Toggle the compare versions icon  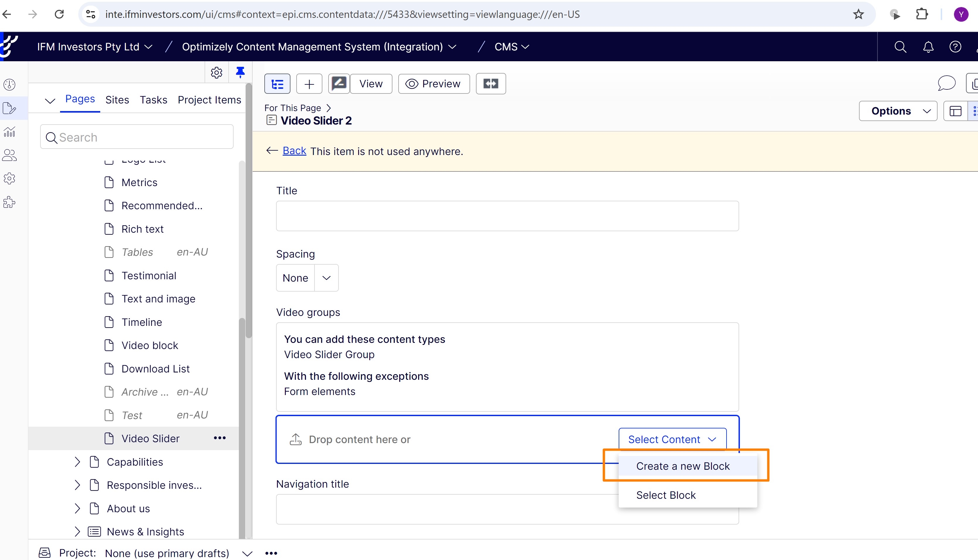point(490,84)
